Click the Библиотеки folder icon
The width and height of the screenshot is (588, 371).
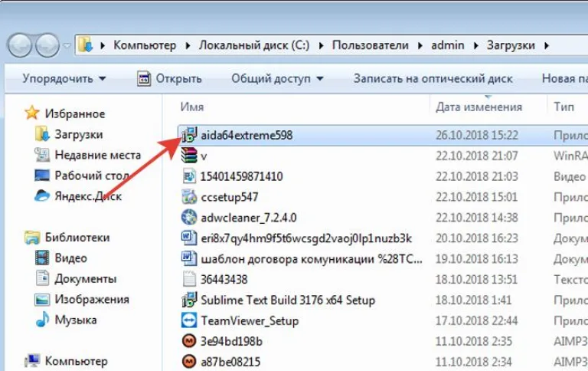[x=32, y=238]
